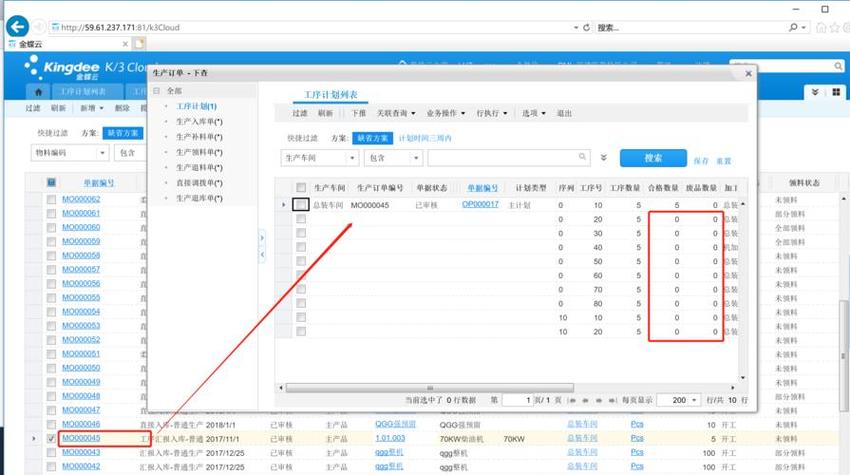
Task: Click the 工序计划列表 tab in dialog
Action: tap(331, 95)
